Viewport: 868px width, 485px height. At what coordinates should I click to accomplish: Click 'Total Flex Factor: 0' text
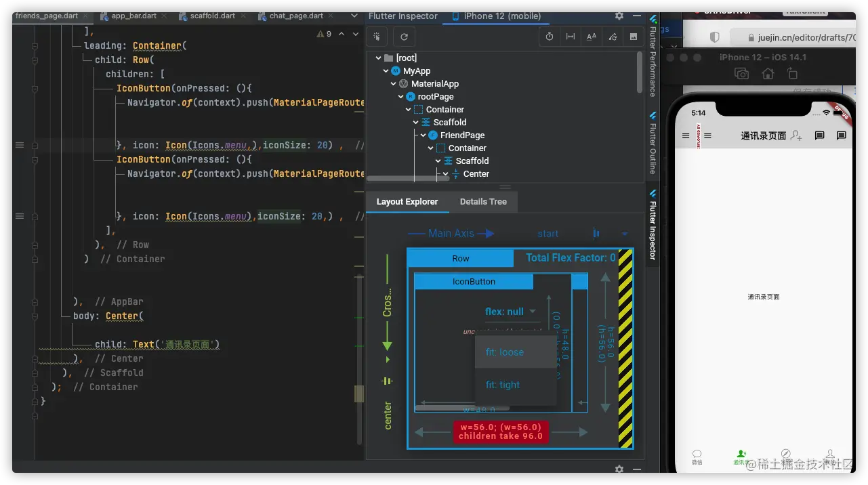[571, 257]
